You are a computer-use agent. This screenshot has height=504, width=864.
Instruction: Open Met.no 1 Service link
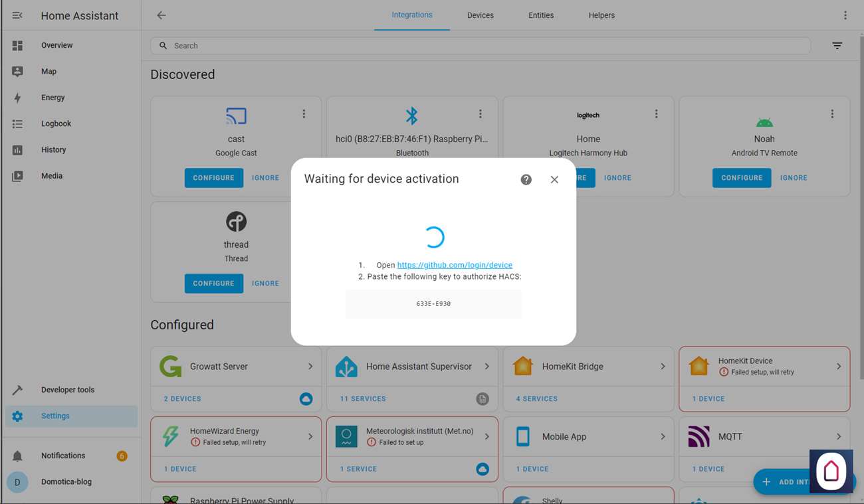(x=359, y=469)
